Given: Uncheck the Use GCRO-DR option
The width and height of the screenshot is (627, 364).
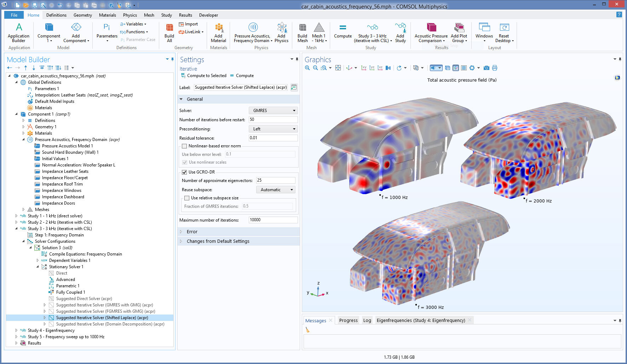Looking at the screenshot, I should point(184,172).
